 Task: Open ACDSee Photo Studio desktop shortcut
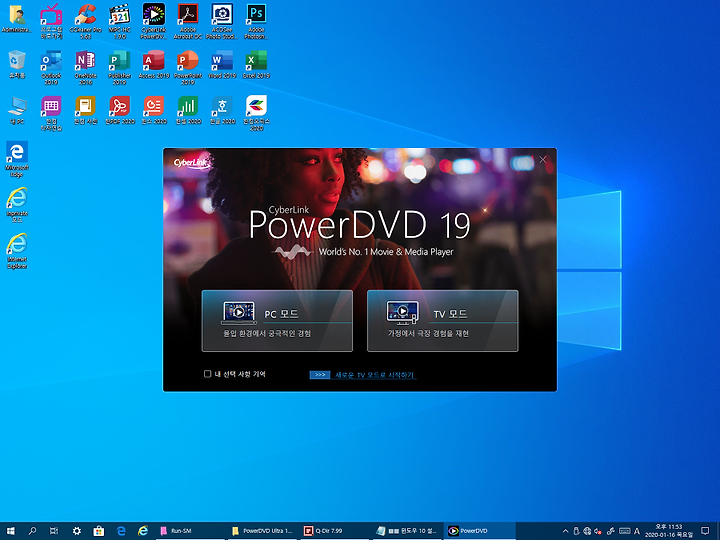pos(222,21)
